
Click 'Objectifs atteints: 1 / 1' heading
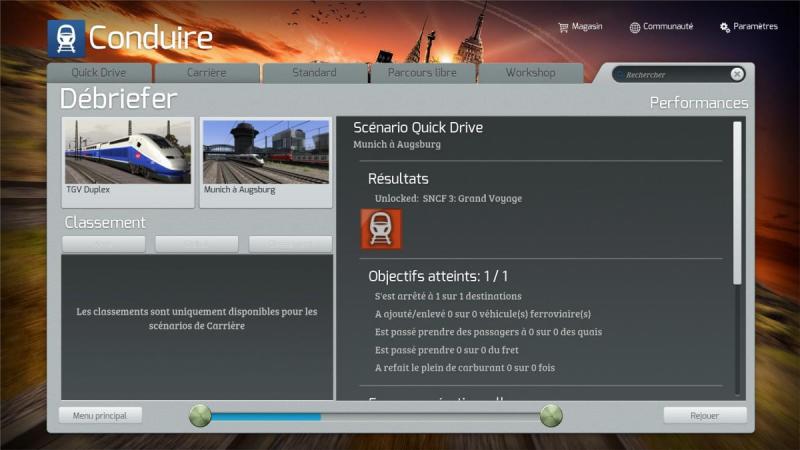pyautogui.click(x=438, y=276)
